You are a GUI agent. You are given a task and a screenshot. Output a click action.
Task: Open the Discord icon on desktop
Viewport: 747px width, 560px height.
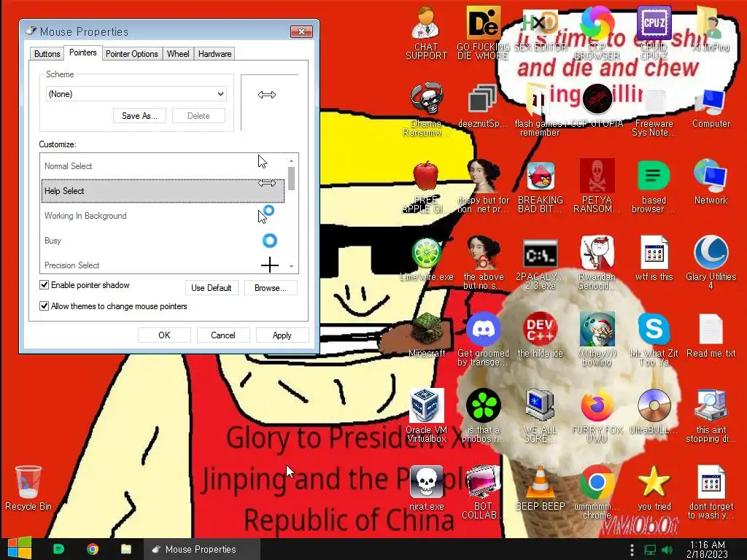click(483, 329)
